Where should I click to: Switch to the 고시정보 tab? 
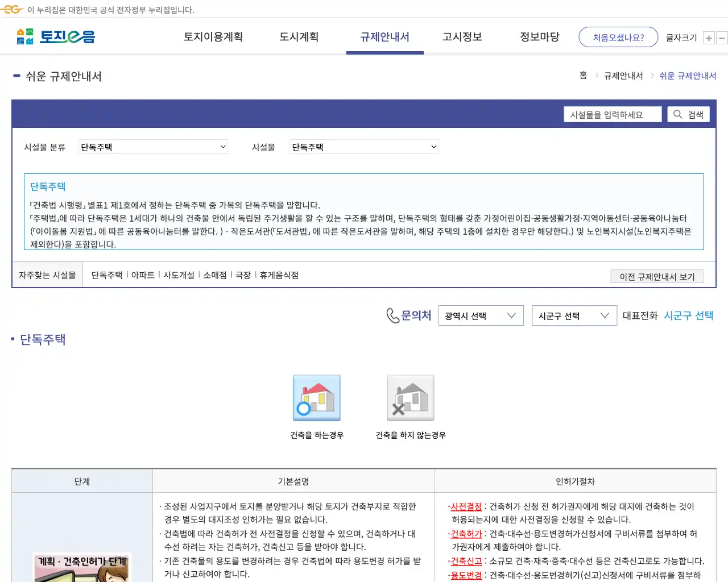pyautogui.click(x=462, y=36)
